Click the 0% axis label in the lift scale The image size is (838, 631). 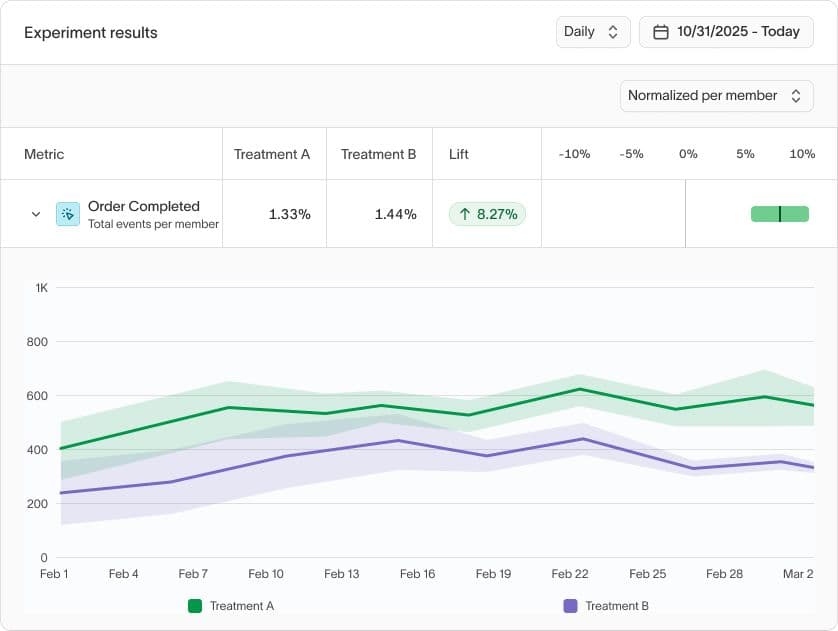[x=687, y=154]
